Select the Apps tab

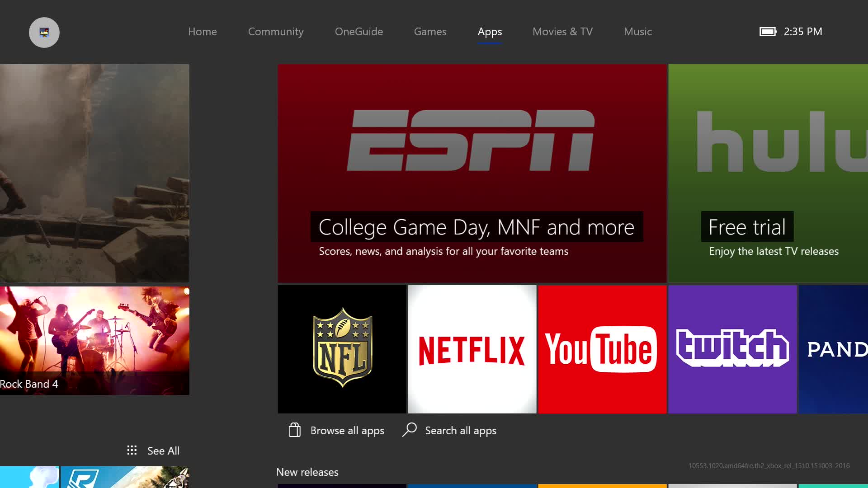click(490, 33)
